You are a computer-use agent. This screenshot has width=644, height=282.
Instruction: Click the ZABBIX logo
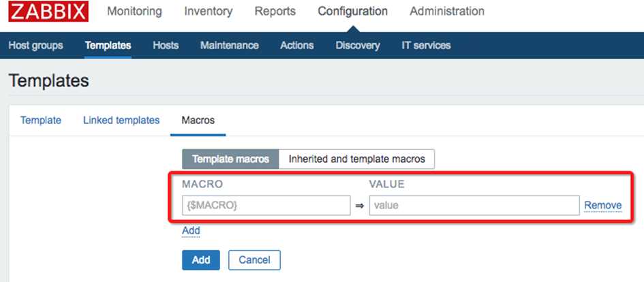tap(48, 11)
